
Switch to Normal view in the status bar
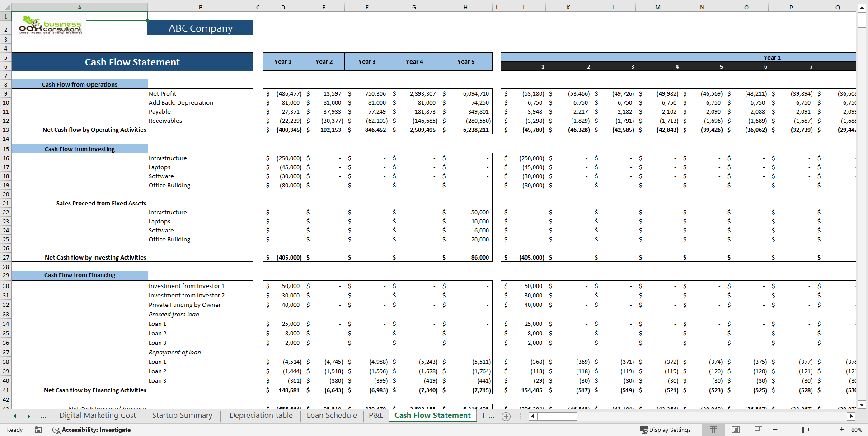tap(713, 429)
